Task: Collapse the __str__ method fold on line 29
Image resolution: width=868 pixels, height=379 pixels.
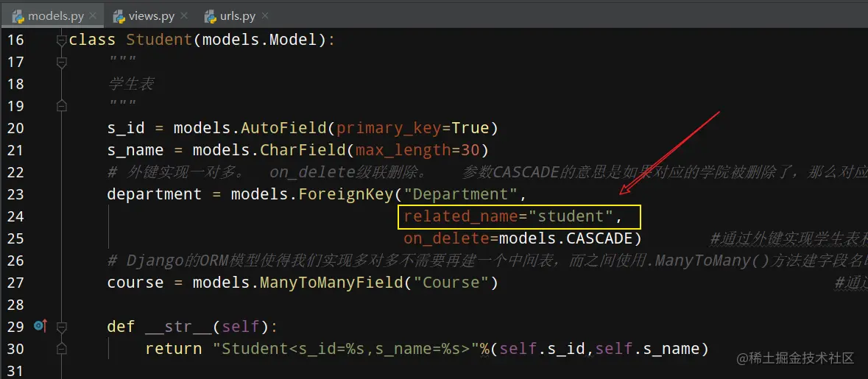Action: point(61,327)
